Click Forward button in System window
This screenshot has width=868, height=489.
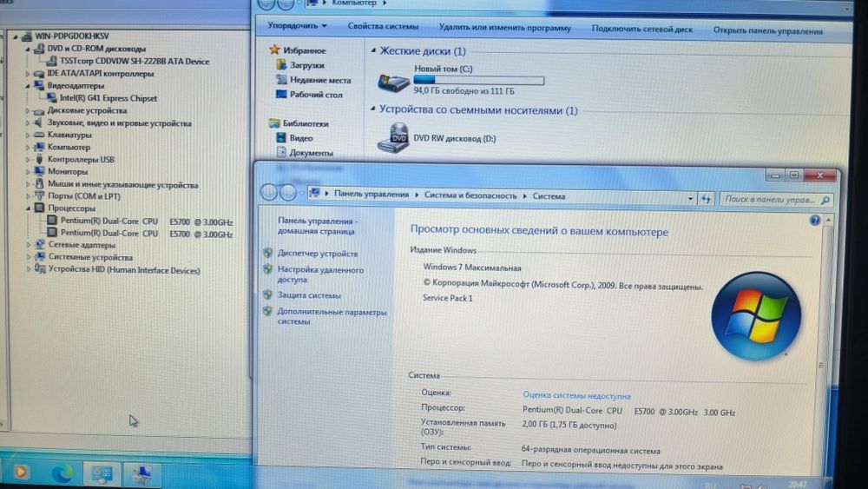288,193
